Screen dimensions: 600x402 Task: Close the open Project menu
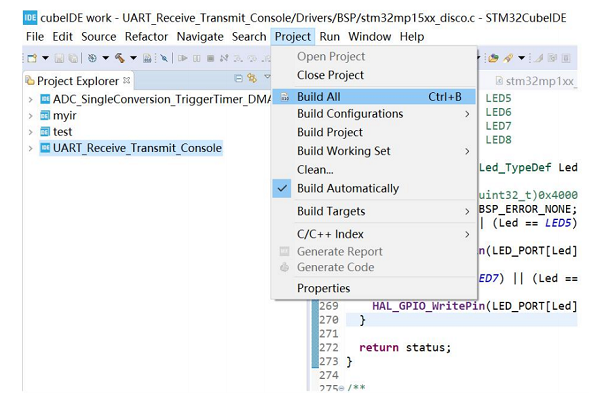coord(293,37)
